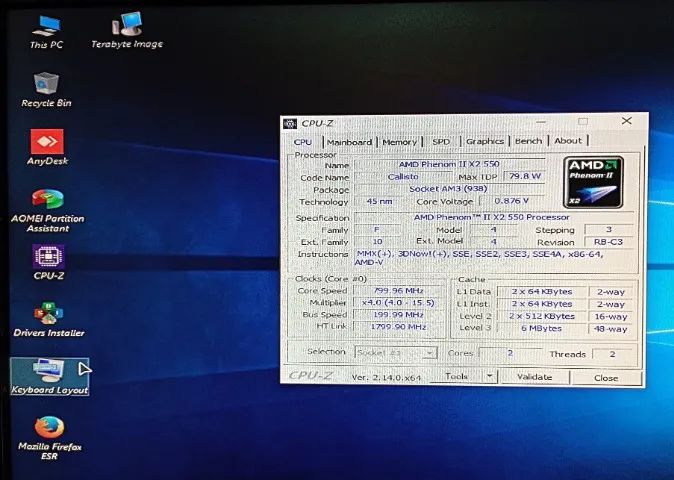Click the Level 3 cache 6 MBytes value
Screen dimensions: 674x480
542,328
